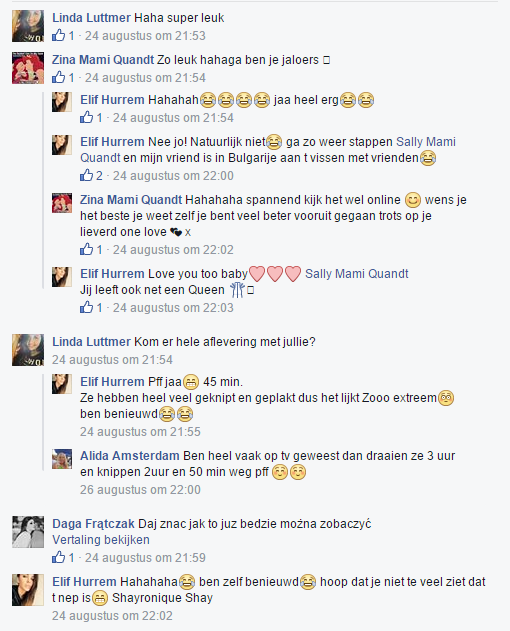Screen dimensions: 510x631
Task: Click like thumb under 'Jij leeft ook net een Queen'
Action: click(x=87, y=307)
